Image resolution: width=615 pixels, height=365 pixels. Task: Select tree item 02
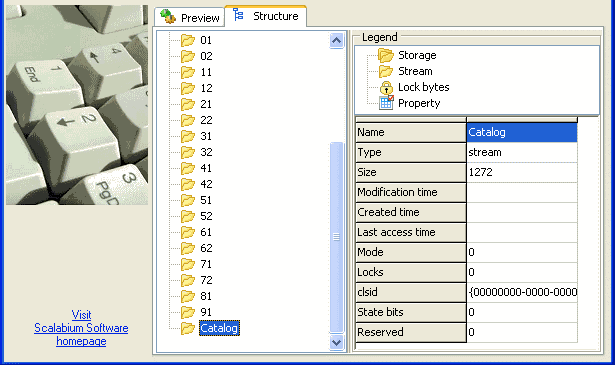206,56
